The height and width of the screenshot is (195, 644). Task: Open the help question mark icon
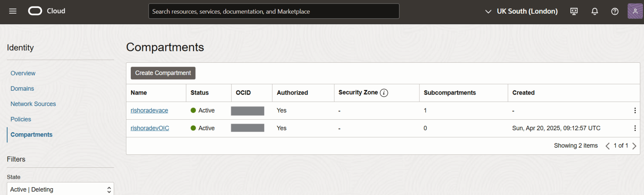(615, 11)
